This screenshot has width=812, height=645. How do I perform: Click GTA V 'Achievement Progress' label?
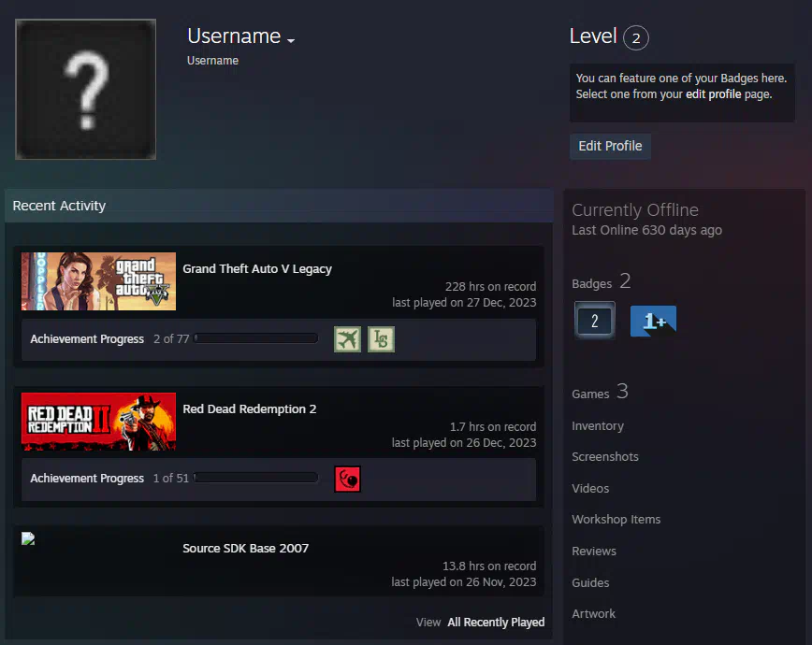87,339
